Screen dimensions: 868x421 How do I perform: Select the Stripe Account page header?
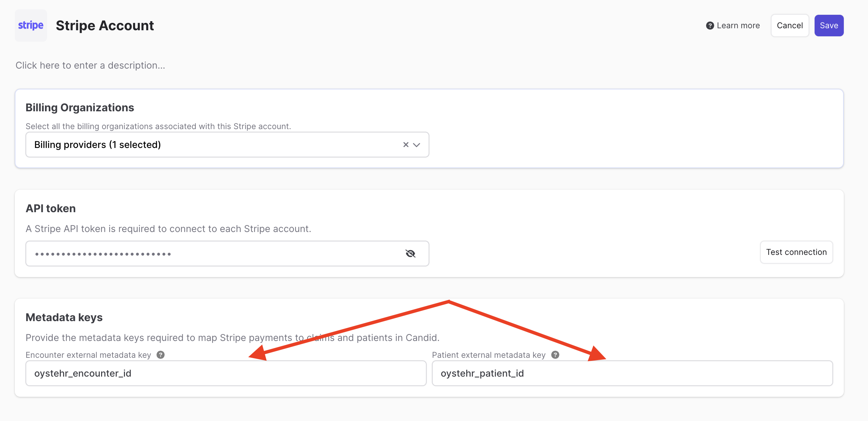click(105, 25)
